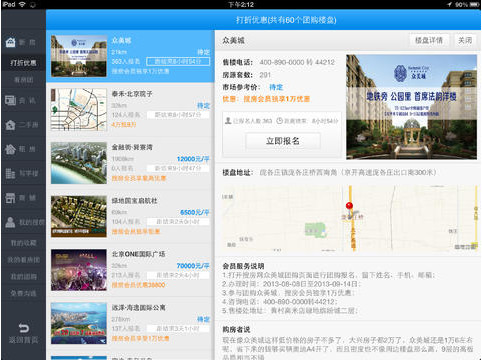Tap 购房者说 heading
482x361 pixels.
click(x=236, y=329)
